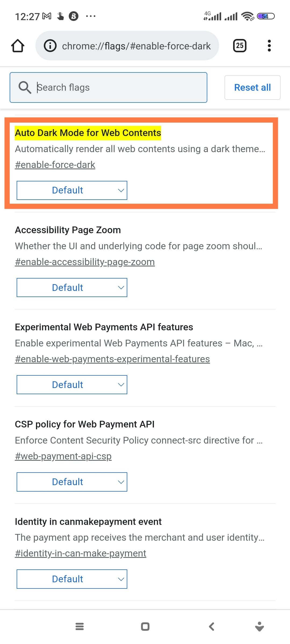Viewport: 290px width, 644px height.
Task: Tap the magnifying glass search icon
Action: (25, 87)
